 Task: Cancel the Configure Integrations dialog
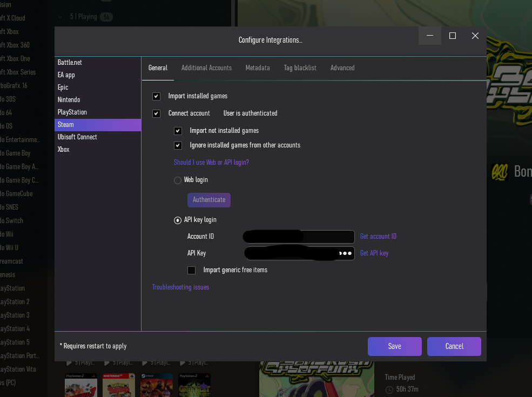[454, 346]
